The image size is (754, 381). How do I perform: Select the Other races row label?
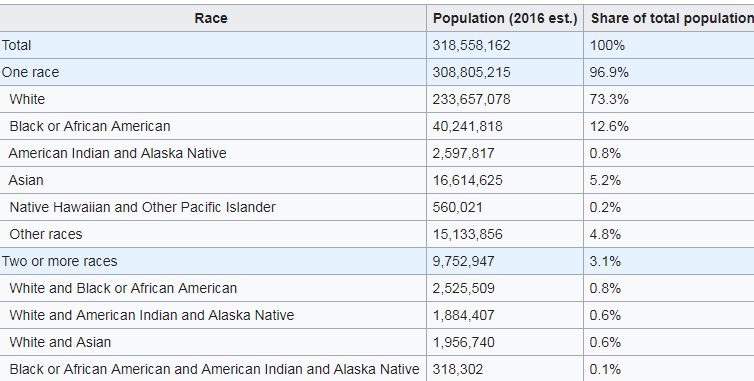46,234
